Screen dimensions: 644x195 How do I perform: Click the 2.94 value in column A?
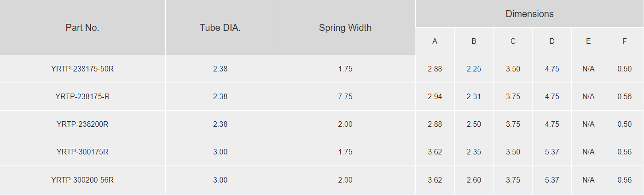pyautogui.click(x=435, y=97)
